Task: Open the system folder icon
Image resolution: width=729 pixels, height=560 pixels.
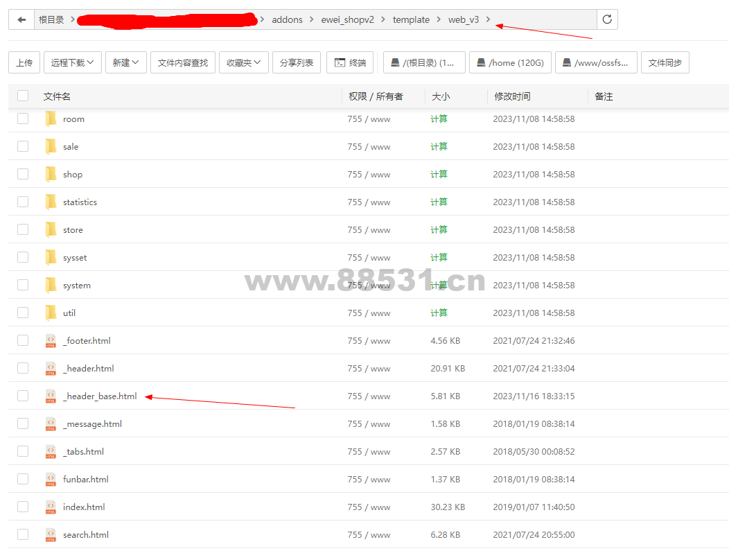Action: pyautogui.click(x=51, y=285)
